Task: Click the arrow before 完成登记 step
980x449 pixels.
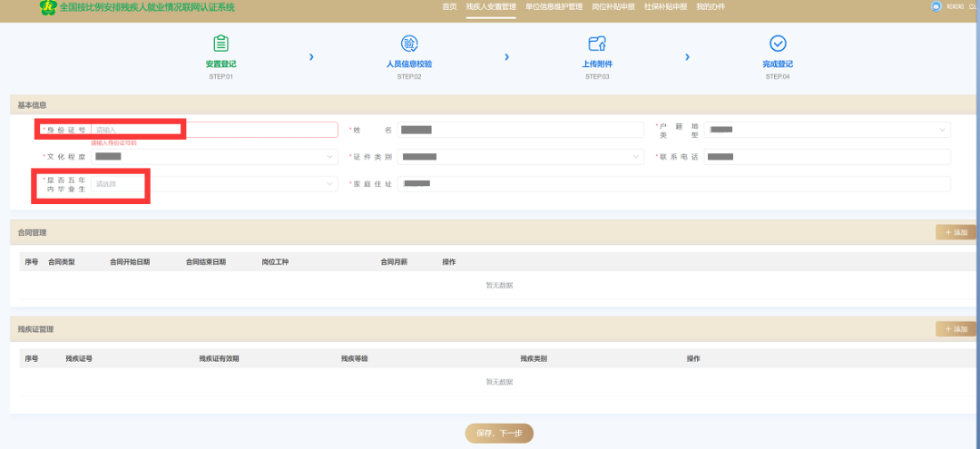Action: coord(688,57)
